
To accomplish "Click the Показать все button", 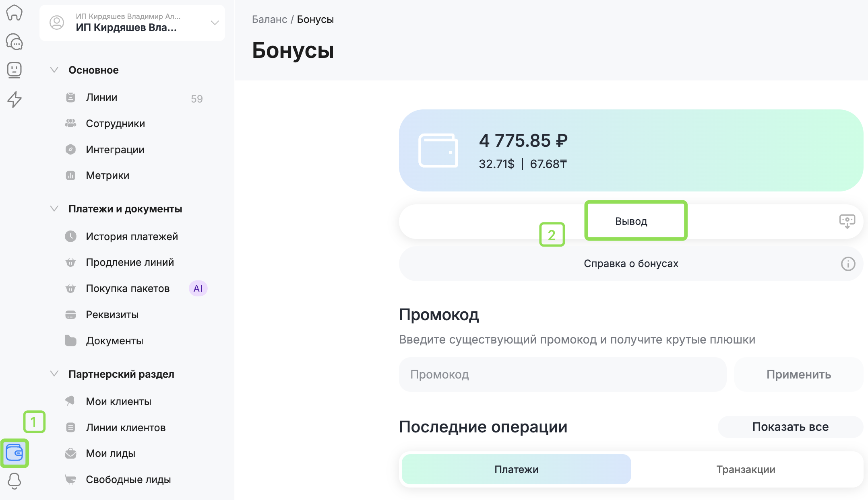I will tap(790, 427).
